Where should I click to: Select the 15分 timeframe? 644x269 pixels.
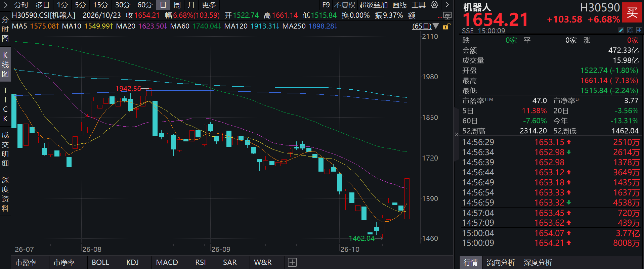point(100,5)
